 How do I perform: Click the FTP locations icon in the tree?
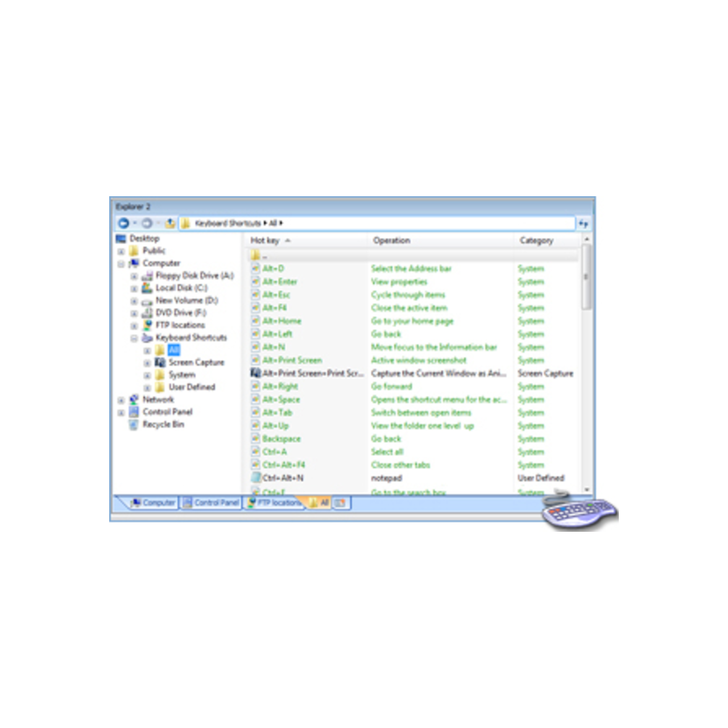click(147, 325)
